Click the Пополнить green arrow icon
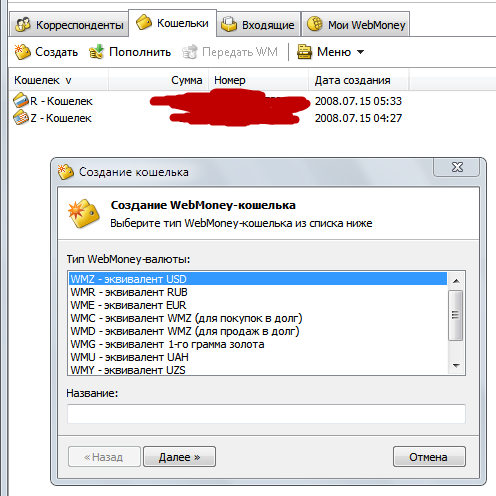The image size is (496, 496). tap(96, 52)
